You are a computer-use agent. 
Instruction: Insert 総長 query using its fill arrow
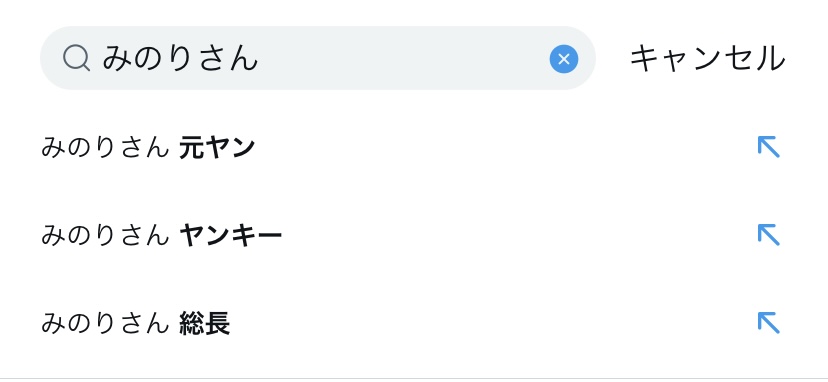(x=768, y=323)
